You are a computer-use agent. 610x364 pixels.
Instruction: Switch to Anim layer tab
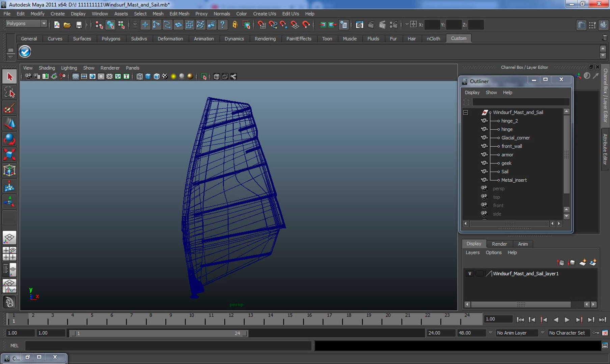[523, 244]
